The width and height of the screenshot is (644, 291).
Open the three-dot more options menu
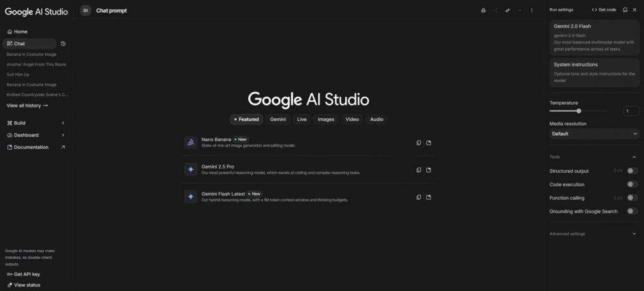pyautogui.click(x=531, y=10)
